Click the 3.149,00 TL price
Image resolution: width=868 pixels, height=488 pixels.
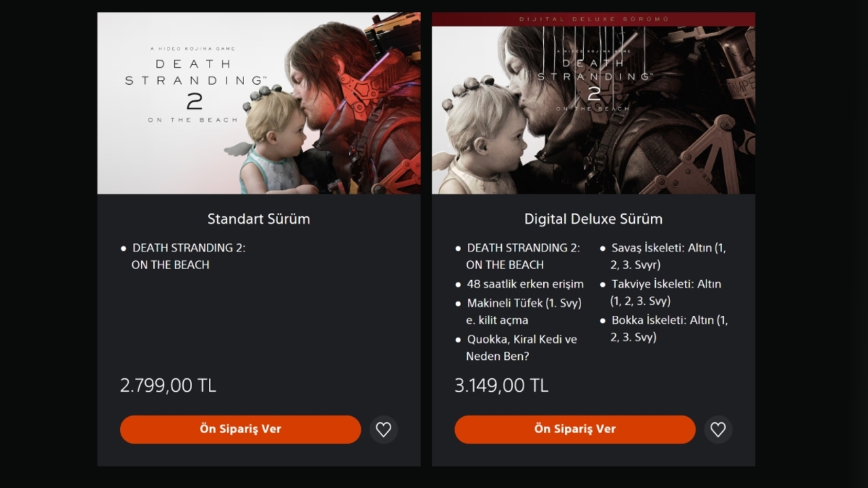pos(501,386)
